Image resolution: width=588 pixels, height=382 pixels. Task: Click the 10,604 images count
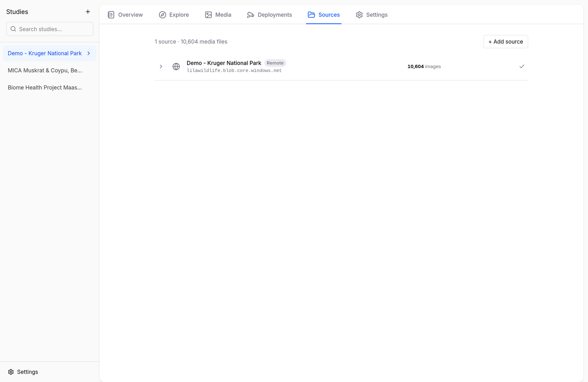point(424,67)
